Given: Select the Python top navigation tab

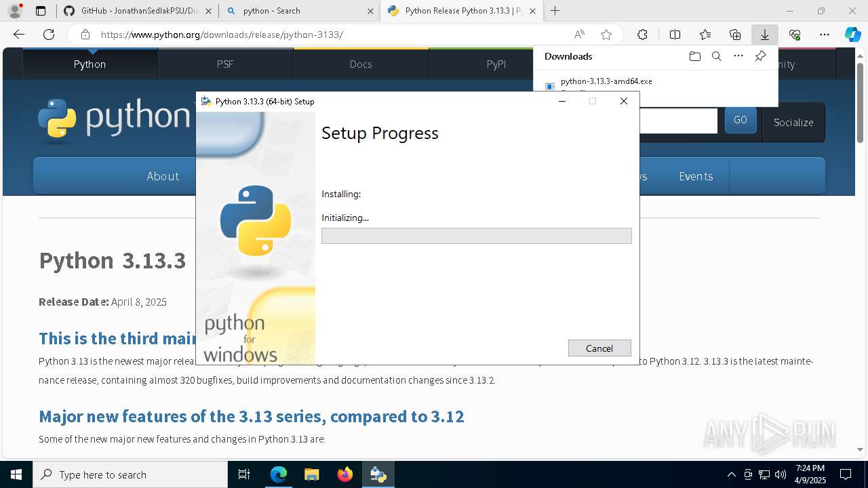Looking at the screenshot, I should (x=90, y=64).
